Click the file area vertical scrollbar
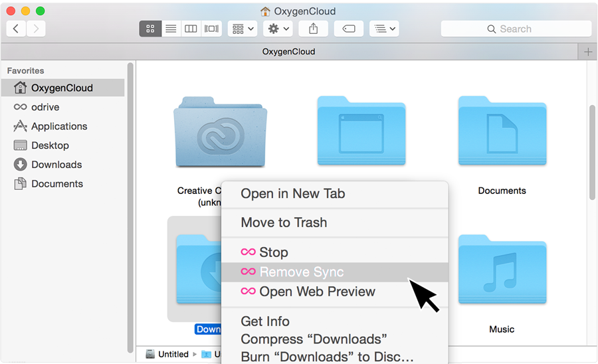Viewport: 598px width, 364px height. tap(592, 153)
